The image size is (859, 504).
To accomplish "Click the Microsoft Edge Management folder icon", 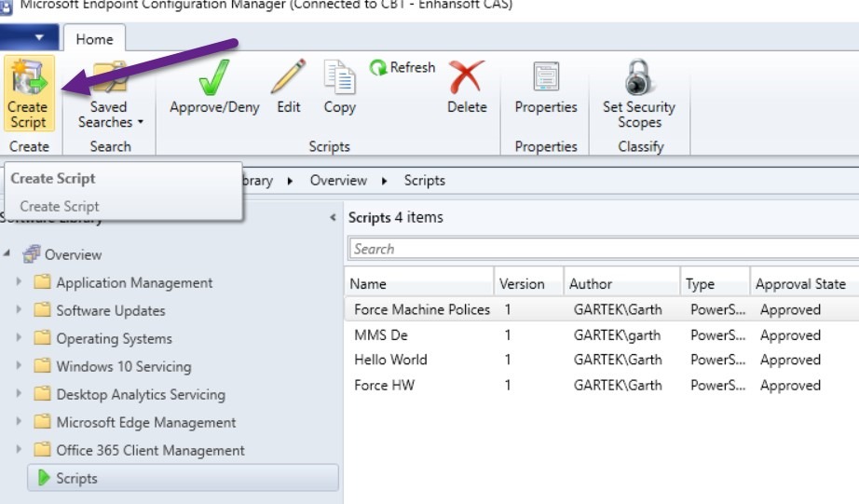I will click(42, 422).
